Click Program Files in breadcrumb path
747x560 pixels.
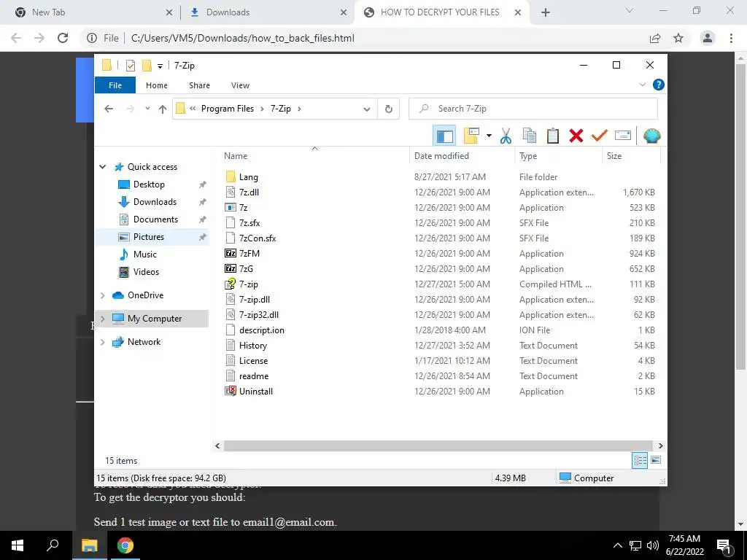coord(228,109)
